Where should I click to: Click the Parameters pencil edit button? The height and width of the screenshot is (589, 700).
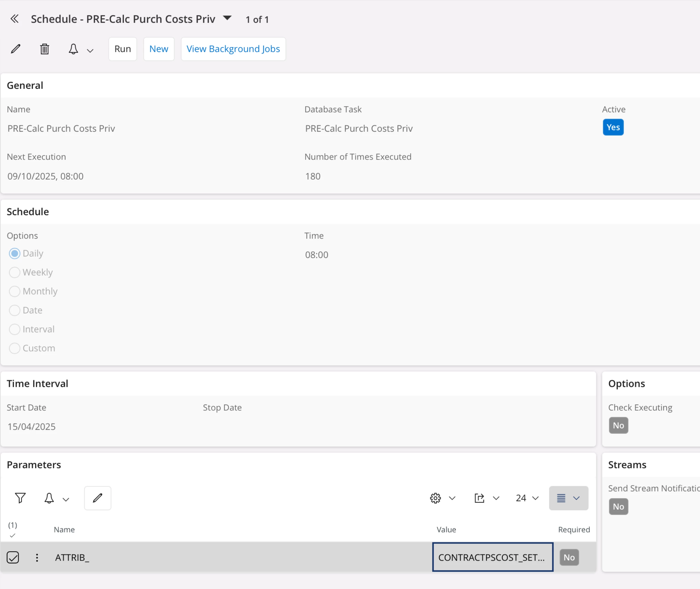97,498
